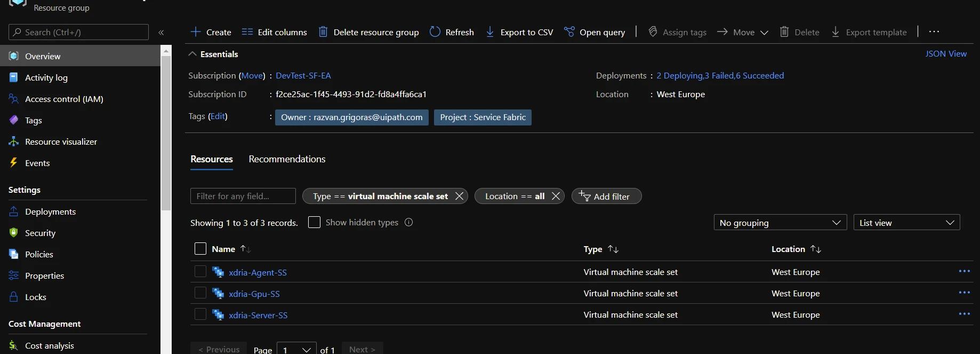Image resolution: width=980 pixels, height=354 pixels.
Task: Sort the table by Type column arrows
Action: pos(613,249)
